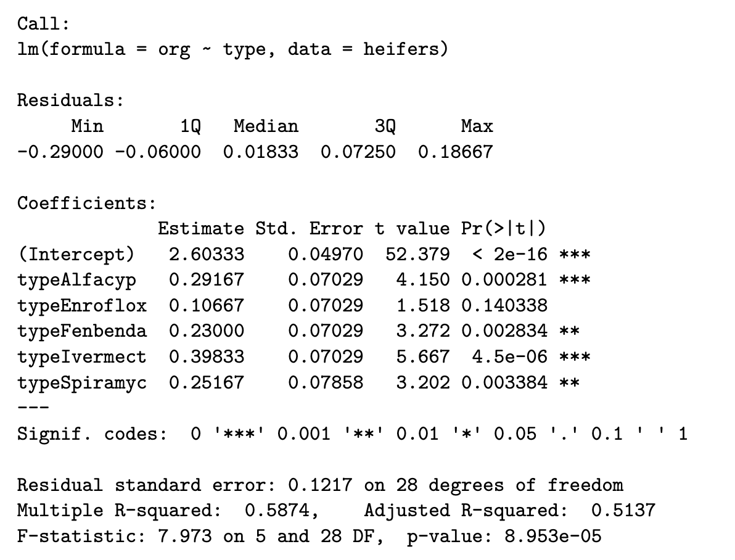Click Adjusted R-squared value 0.5137
The width and height of the screenshot is (735, 560).
coord(623,511)
